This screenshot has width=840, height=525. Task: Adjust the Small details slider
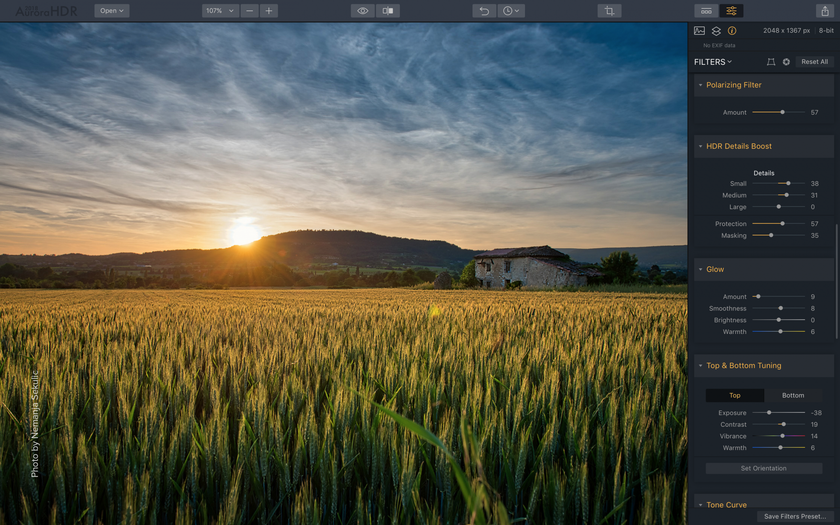(778, 184)
